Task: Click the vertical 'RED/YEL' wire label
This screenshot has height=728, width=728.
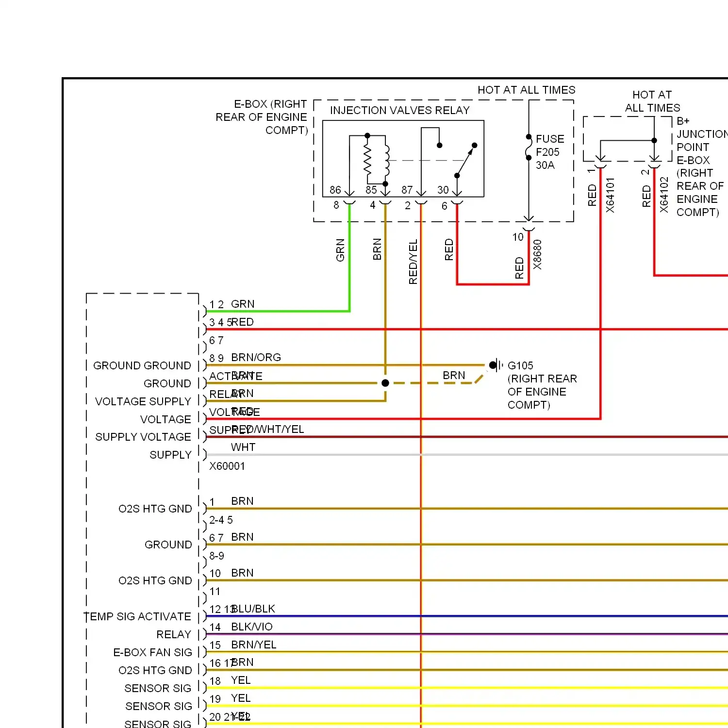Action: (x=413, y=262)
